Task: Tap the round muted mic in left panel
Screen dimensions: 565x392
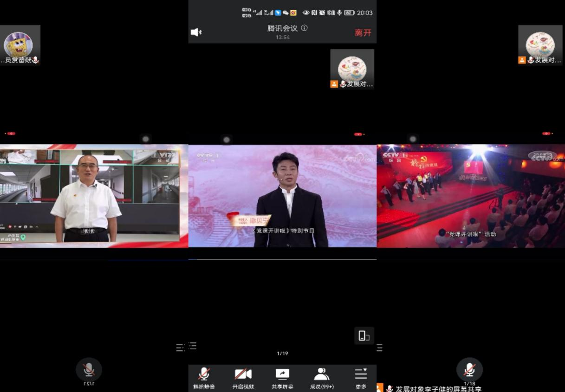Action: [x=89, y=370]
